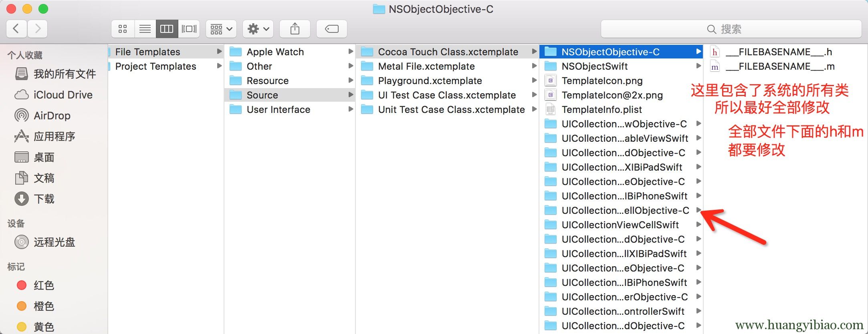The width and height of the screenshot is (868, 334).
Task: Open 我的所有文件 in the sidebar
Action: (x=55, y=74)
